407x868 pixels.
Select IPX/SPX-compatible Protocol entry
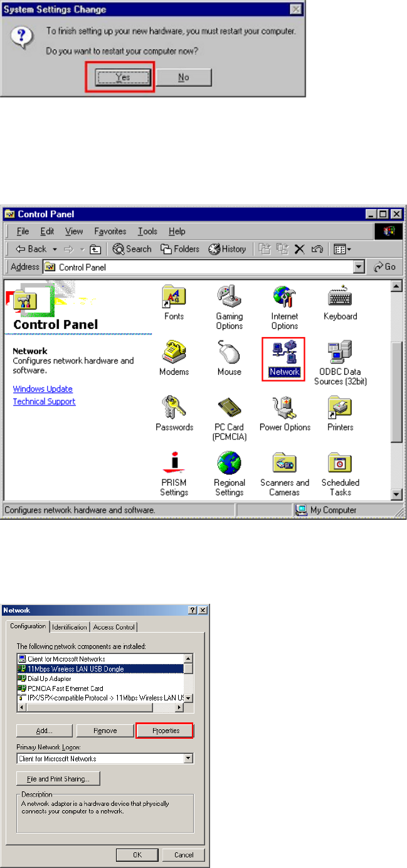coord(100,698)
